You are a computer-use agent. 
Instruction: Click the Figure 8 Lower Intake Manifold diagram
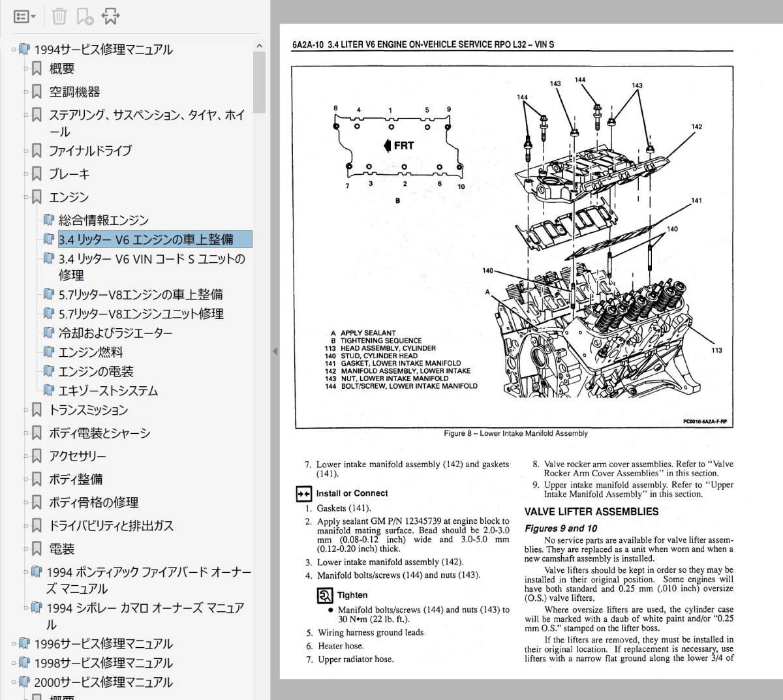pos(514,247)
